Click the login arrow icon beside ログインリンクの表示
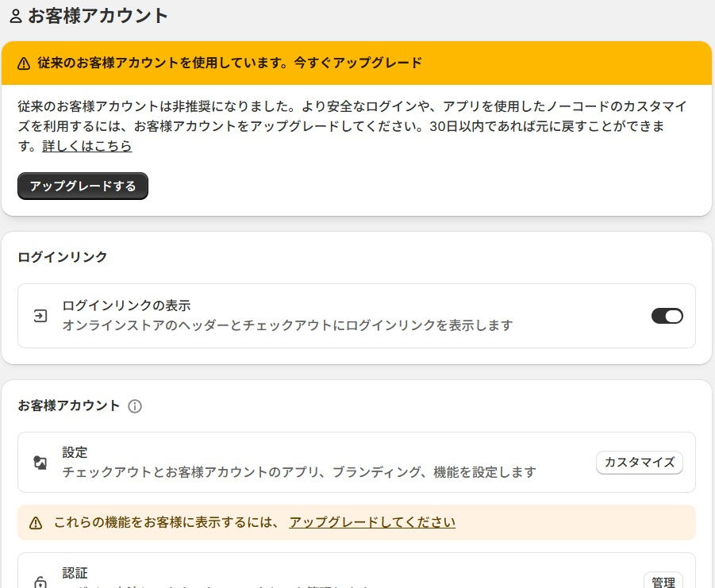The image size is (715, 588). click(x=40, y=316)
